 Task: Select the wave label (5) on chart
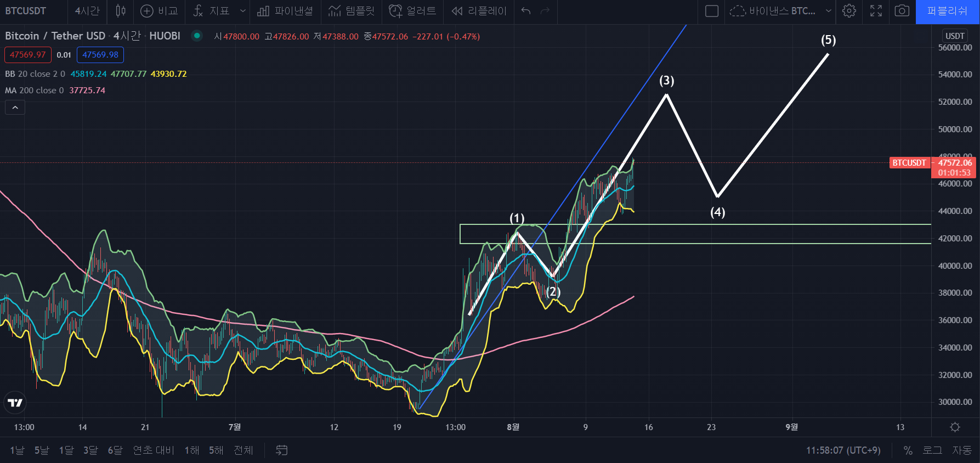point(828,40)
